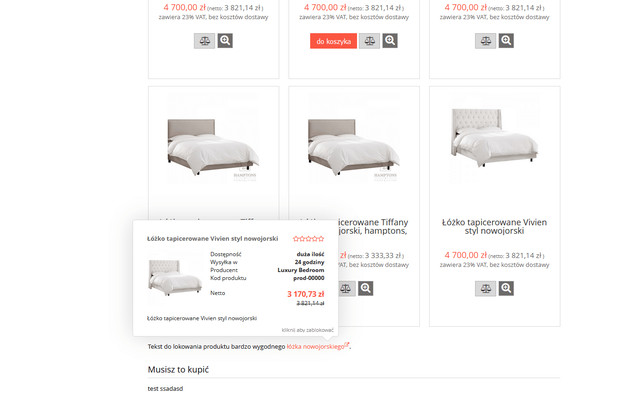Compare the Tiffany bed using scales icon
Viewport: 640px width, 402px height.
point(347,289)
